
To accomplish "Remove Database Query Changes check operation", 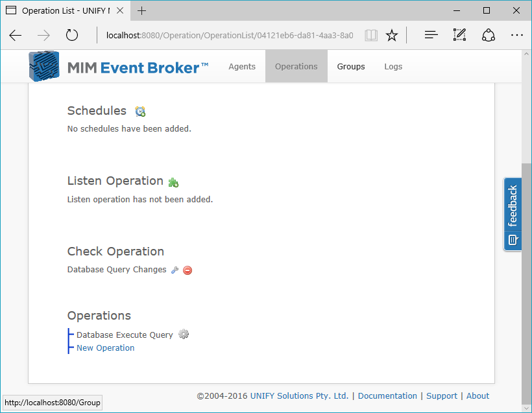I will (187, 270).
